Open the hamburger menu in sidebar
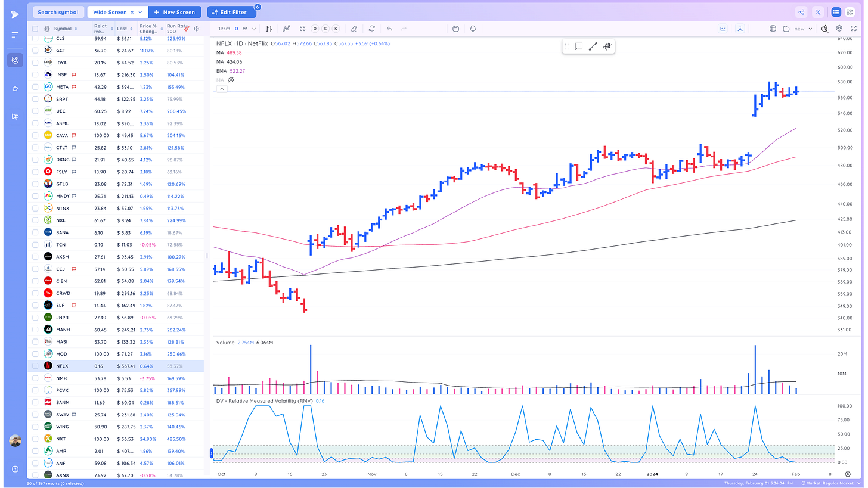Image resolution: width=868 pixels, height=488 pixels. [15, 35]
